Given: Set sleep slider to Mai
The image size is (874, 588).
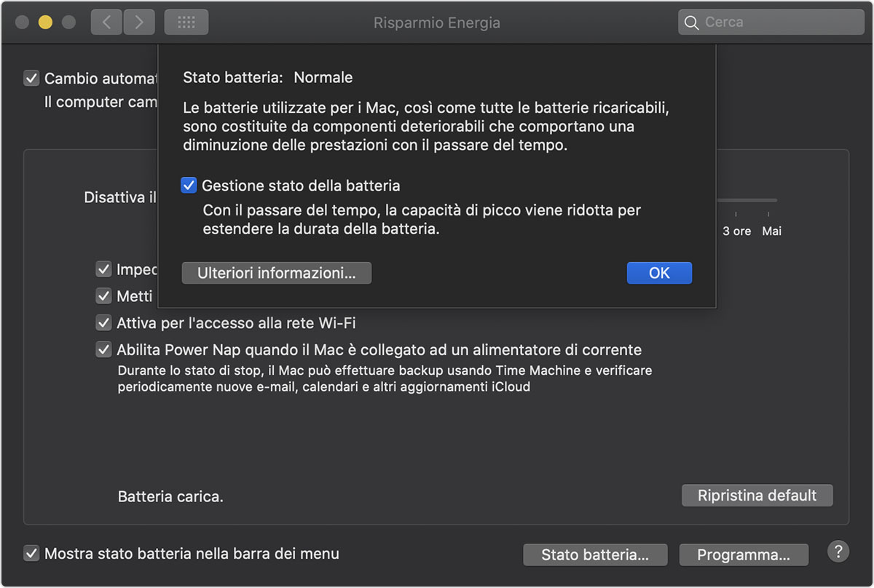Looking at the screenshot, I should point(769,201).
